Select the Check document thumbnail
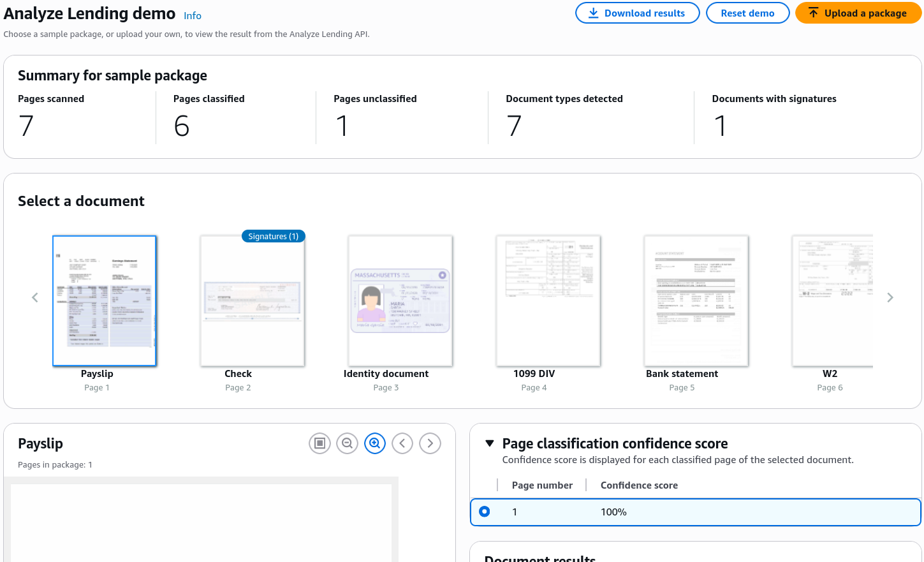The width and height of the screenshot is (924, 562). point(253,300)
